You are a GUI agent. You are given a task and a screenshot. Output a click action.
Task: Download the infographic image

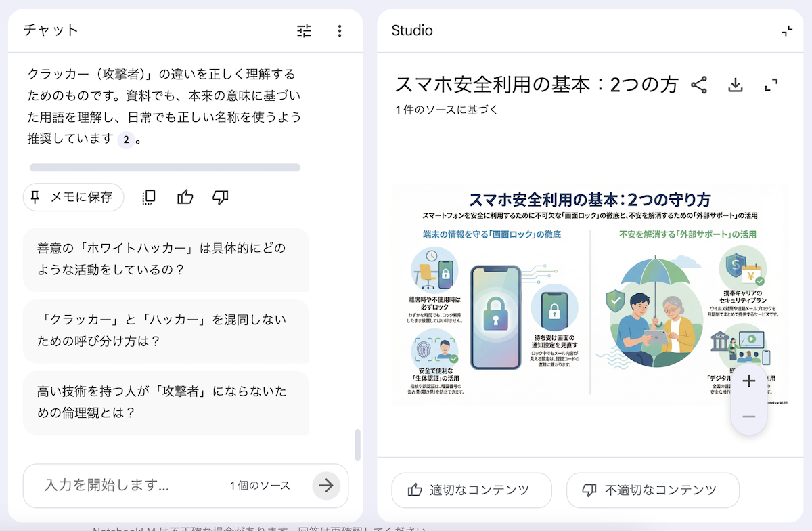tap(736, 85)
